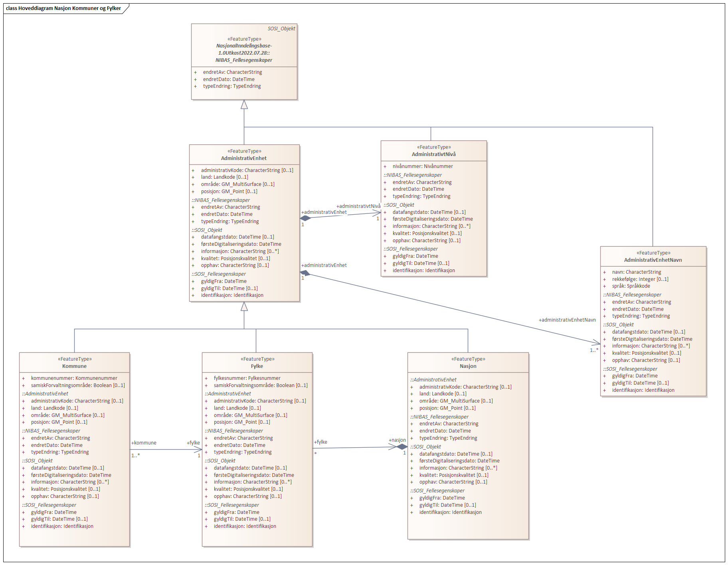
Task: Select the Kommune class header
Action: click(75, 363)
